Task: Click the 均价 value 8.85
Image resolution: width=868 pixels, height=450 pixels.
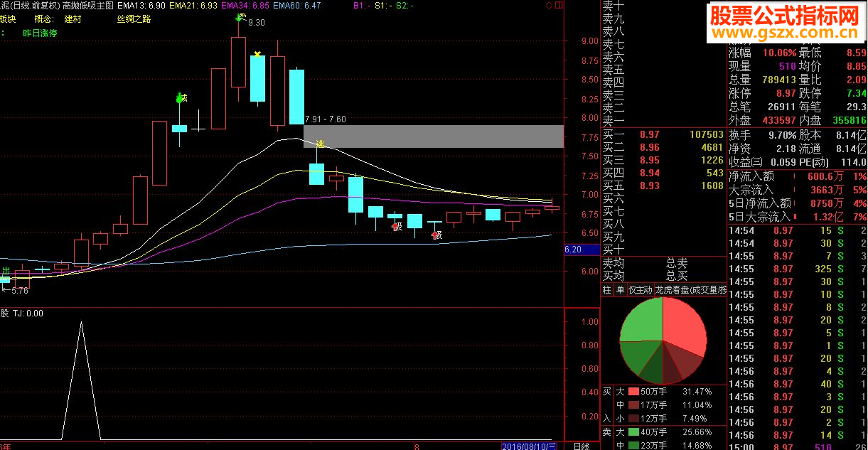Action: click(857, 66)
